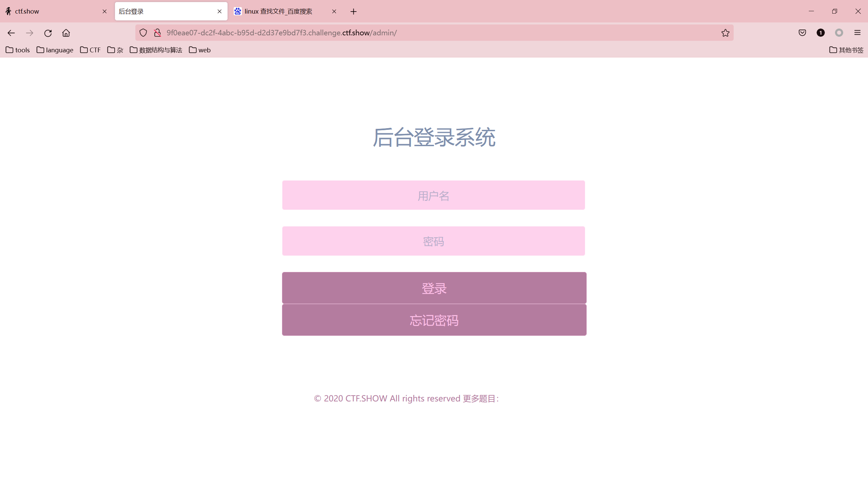Click the back navigation arrow
868x483 pixels.
[11, 33]
